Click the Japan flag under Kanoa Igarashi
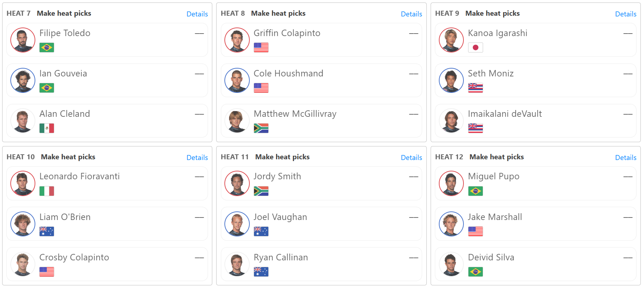 [476, 47]
